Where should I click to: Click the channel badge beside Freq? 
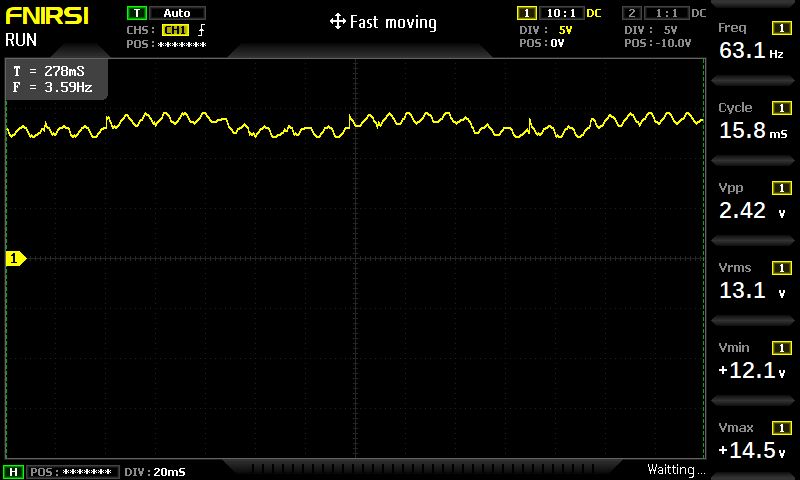tap(782, 28)
